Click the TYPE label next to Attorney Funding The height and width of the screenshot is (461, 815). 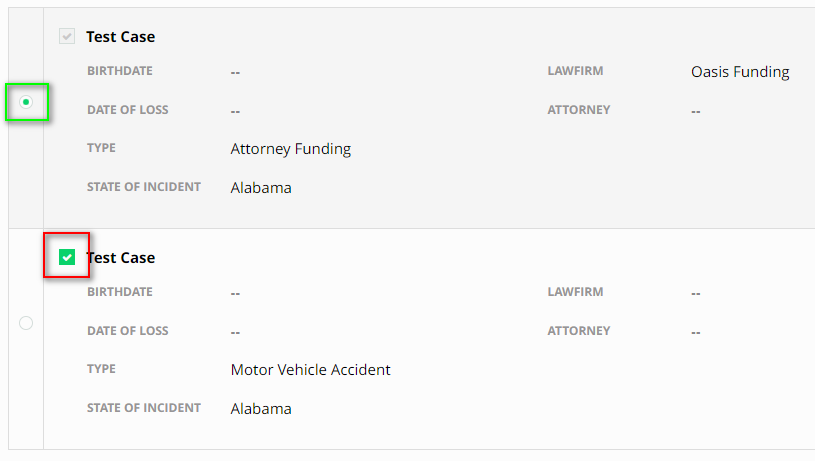101,148
